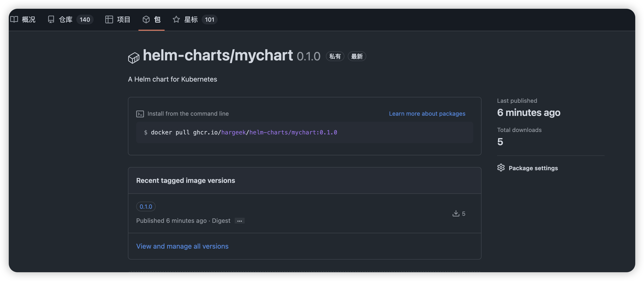Open Learn more about packages link
The height and width of the screenshot is (281, 644).
tap(427, 114)
